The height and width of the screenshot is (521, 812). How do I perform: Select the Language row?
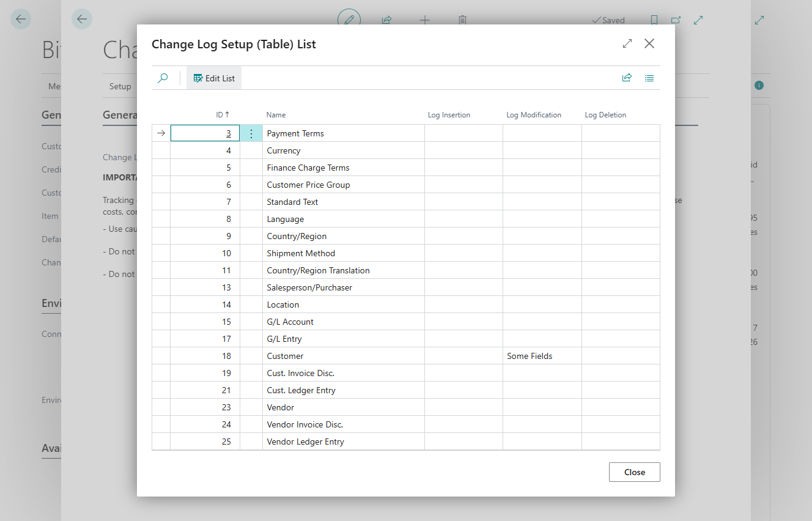(406, 219)
